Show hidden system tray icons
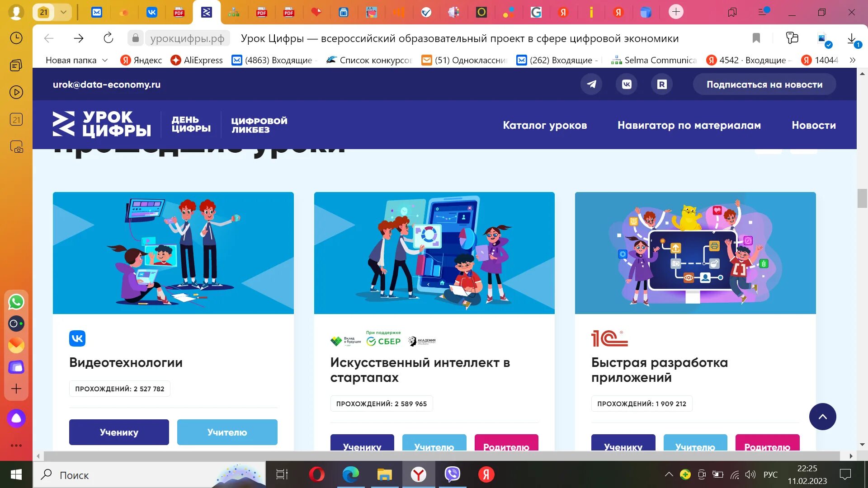 pos(669,474)
